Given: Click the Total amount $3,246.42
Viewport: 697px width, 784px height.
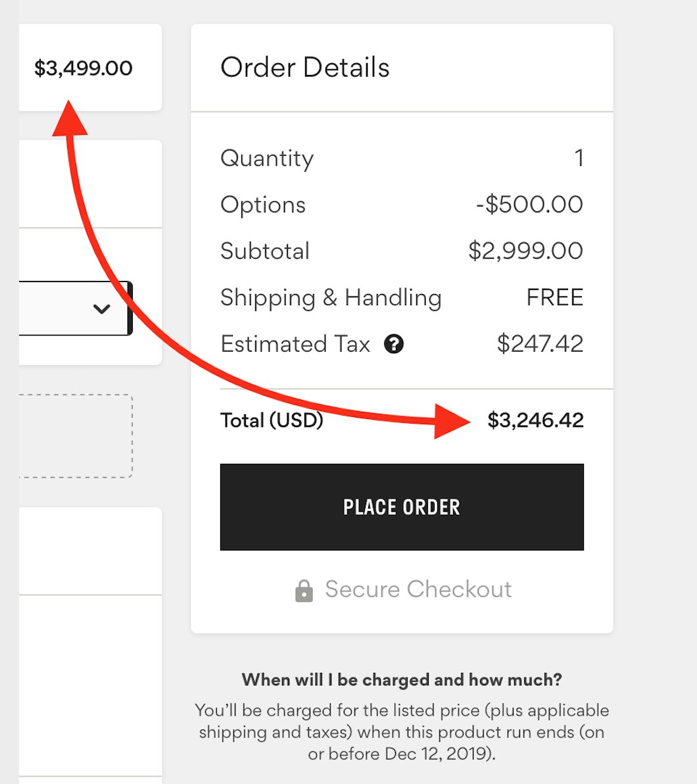Looking at the screenshot, I should [x=535, y=420].
